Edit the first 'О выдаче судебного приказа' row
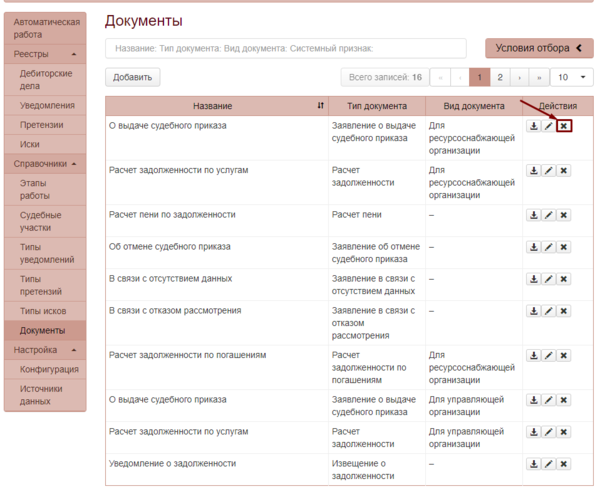This screenshot has width=600, height=489. point(548,126)
